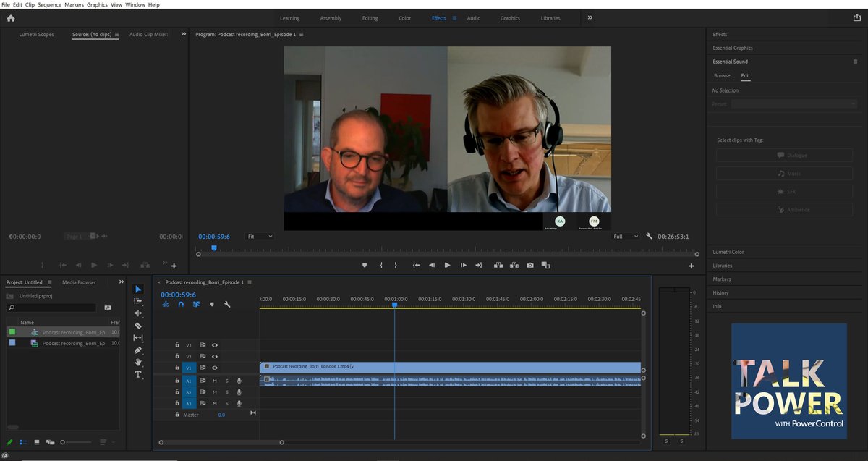The width and height of the screenshot is (868, 461).
Task: Click the Lift button
Action: (x=498, y=266)
